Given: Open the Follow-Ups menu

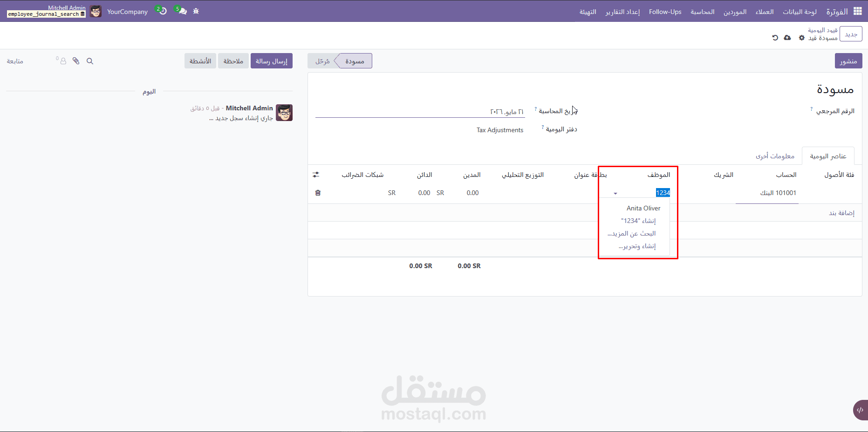Looking at the screenshot, I should [665, 12].
